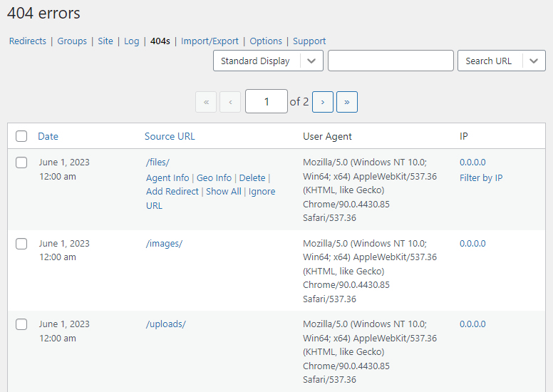Jump to last page of results
Image resolution: width=553 pixels, height=392 pixels.
pos(347,102)
